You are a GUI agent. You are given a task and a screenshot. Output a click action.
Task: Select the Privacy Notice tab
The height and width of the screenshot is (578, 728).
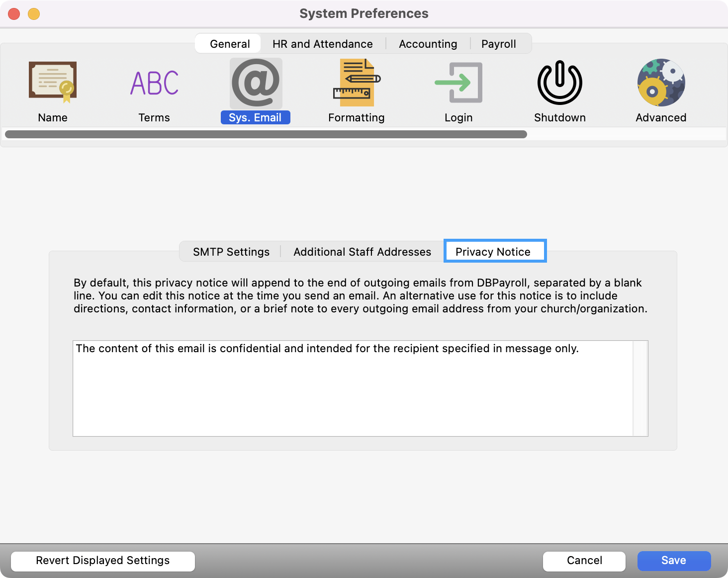click(x=493, y=252)
